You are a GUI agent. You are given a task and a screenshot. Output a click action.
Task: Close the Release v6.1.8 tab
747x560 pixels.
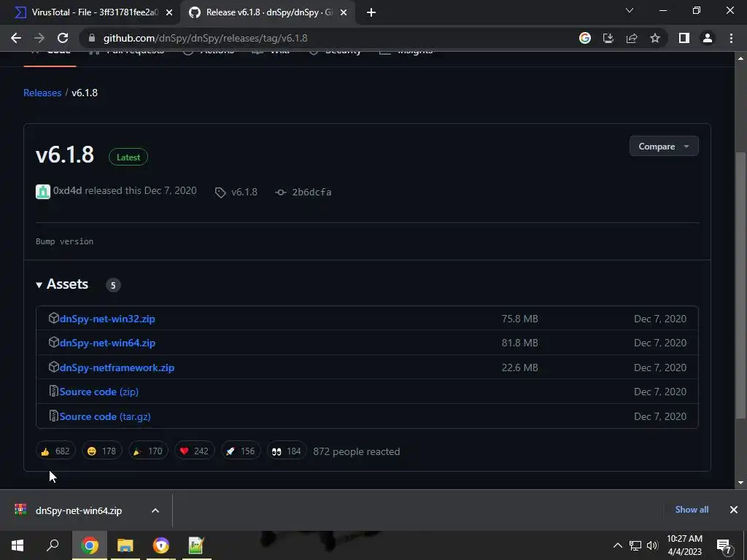click(x=344, y=13)
